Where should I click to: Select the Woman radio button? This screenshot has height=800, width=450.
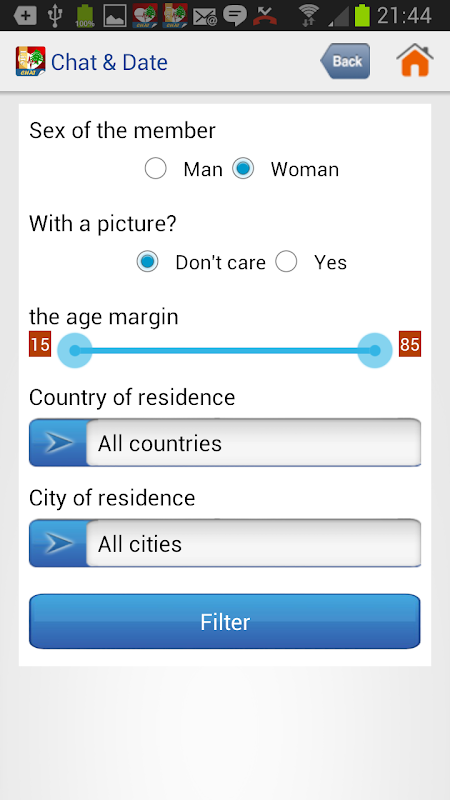pyautogui.click(x=243, y=169)
